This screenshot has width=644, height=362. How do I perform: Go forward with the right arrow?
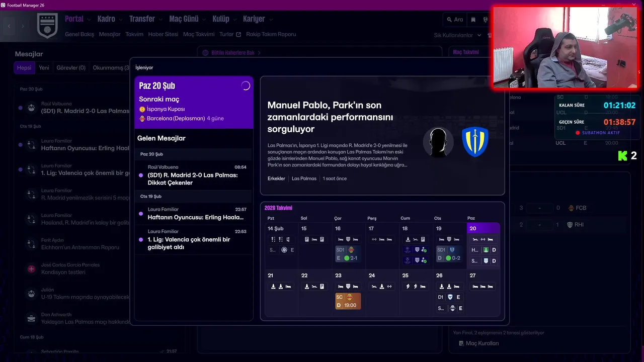[x=23, y=26]
